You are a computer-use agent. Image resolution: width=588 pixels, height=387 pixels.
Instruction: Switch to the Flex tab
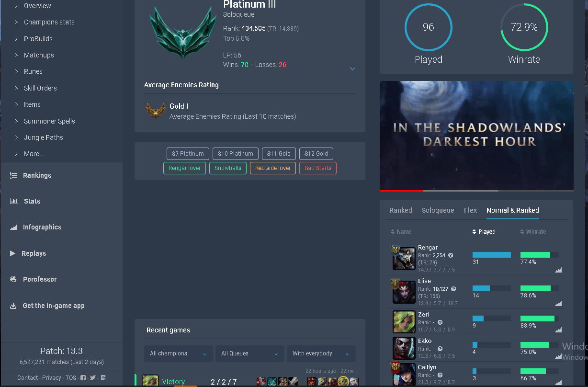(x=471, y=210)
